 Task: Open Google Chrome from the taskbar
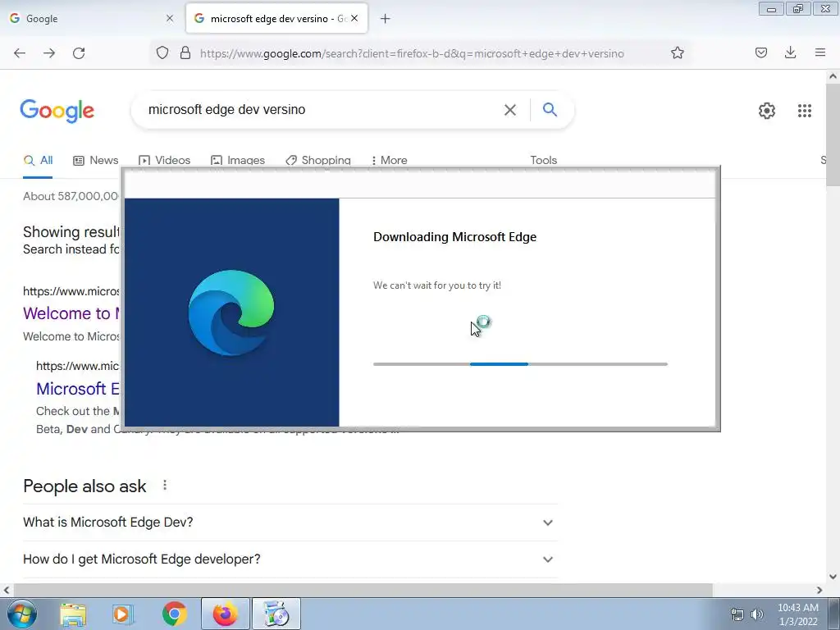coord(174,614)
